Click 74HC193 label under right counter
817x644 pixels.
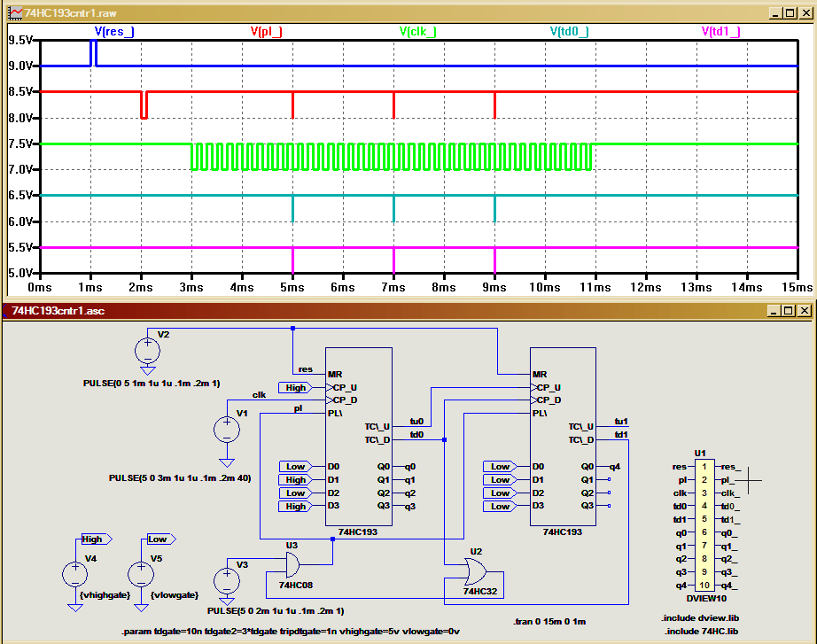562,532
